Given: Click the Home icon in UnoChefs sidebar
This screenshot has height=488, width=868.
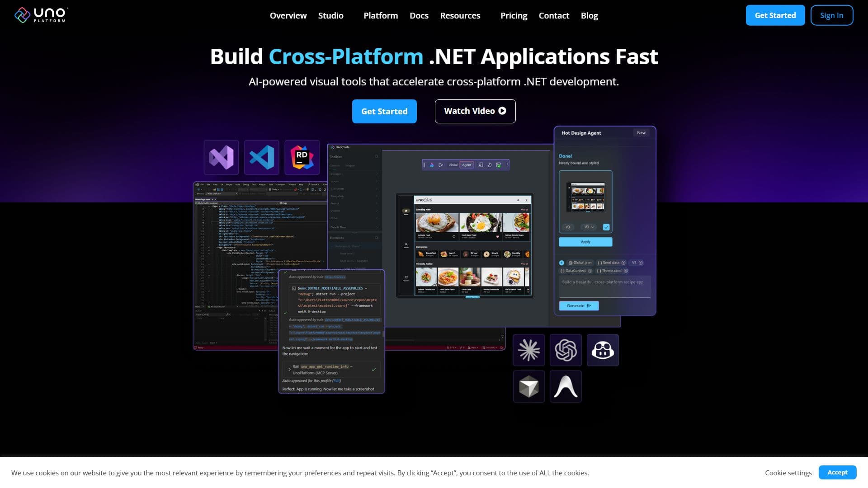Looking at the screenshot, I should click(406, 211).
